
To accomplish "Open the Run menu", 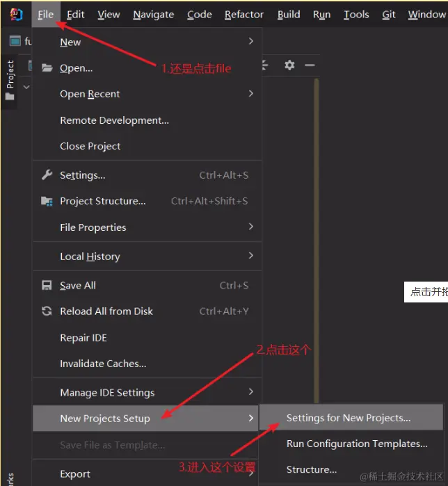I will pos(321,15).
